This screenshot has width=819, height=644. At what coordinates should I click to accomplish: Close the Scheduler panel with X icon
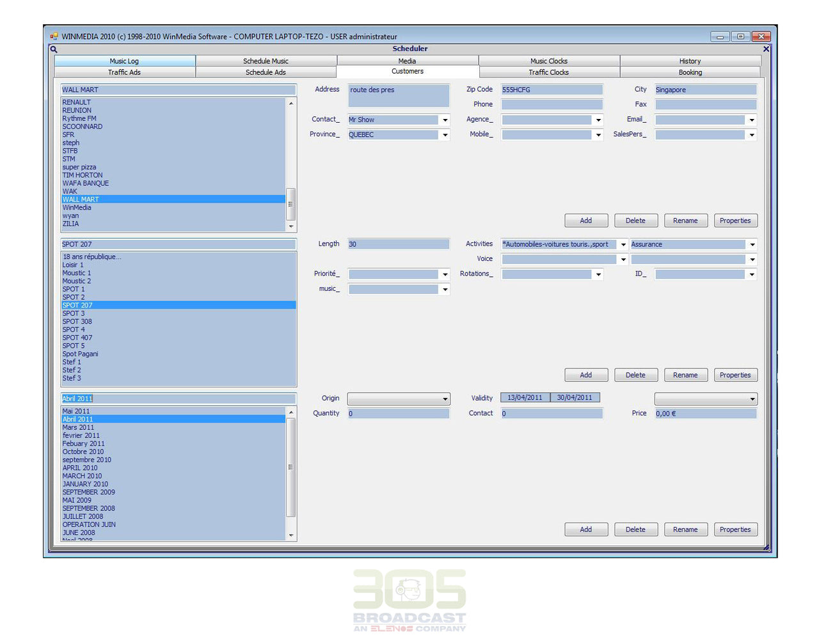pyautogui.click(x=766, y=49)
